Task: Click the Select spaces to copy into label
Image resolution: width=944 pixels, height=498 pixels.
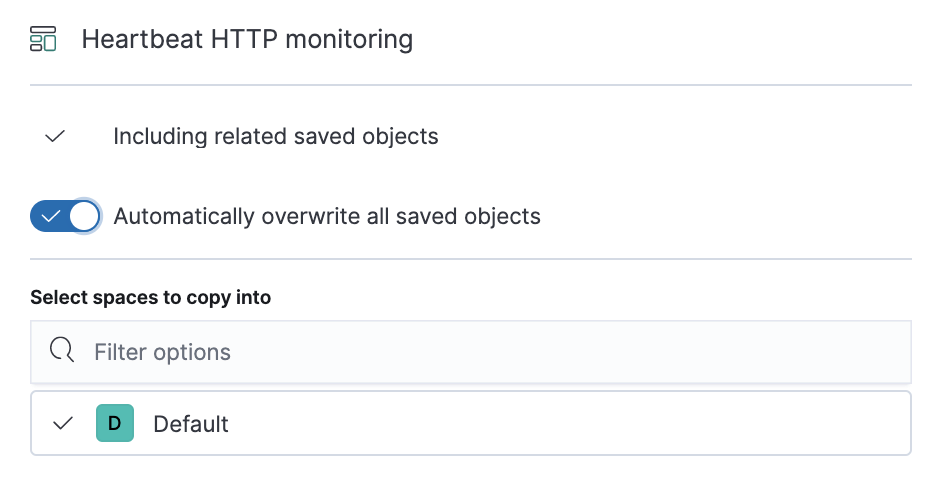Action: (x=151, y=297)
